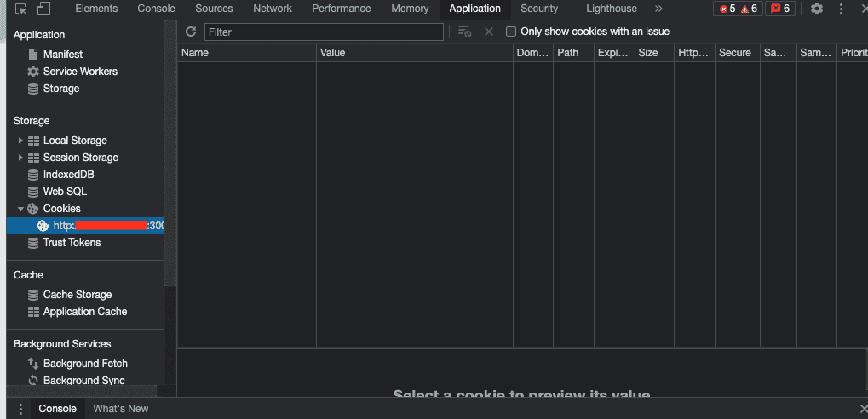Go to the Performance tab
The height and width of the screenshot is (419, 868).
[x=341, y=9]
